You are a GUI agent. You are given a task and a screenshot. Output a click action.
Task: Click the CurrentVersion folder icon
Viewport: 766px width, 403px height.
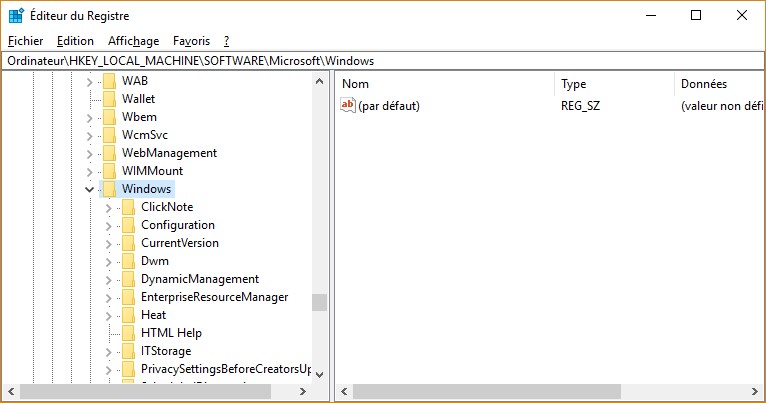(128, 243)
